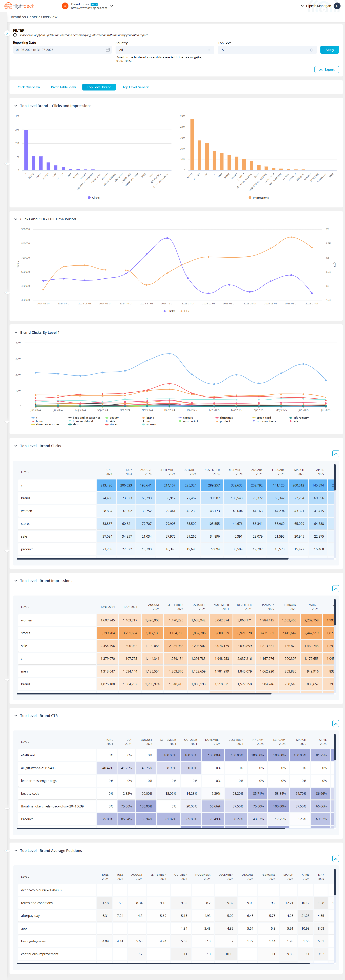This screenshot has height=980, width=345.
Task: Click the David Jones orange avatar icon
Action: click(65, 6)
